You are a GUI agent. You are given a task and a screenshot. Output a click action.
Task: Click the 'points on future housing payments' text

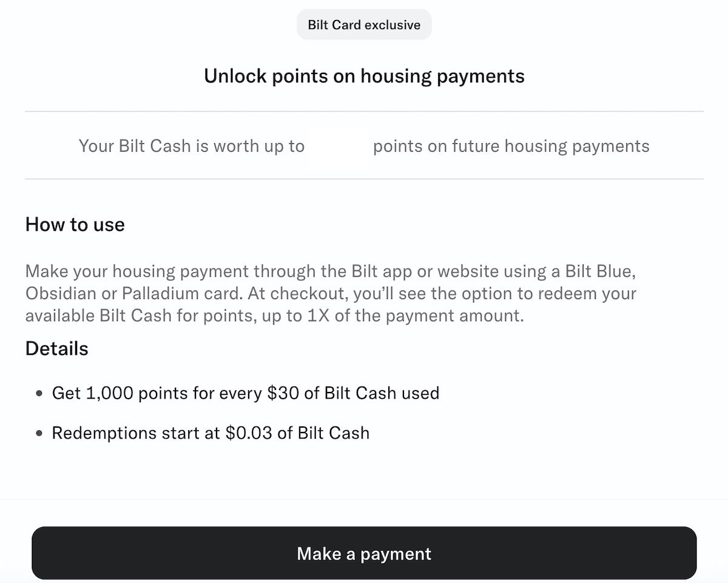(511, 146)
